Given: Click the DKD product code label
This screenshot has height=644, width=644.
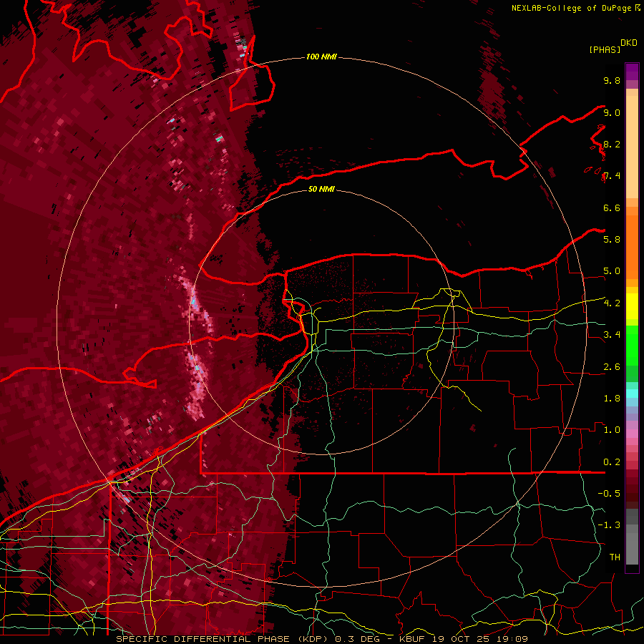Looking at the screenshot, I should click(629, 43).
